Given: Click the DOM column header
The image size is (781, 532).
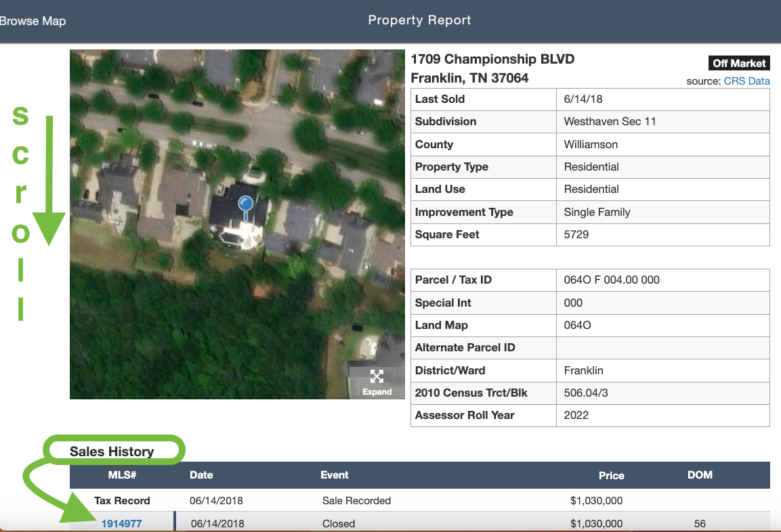Looking at the screenshot, I should click(x=700, y=475).
